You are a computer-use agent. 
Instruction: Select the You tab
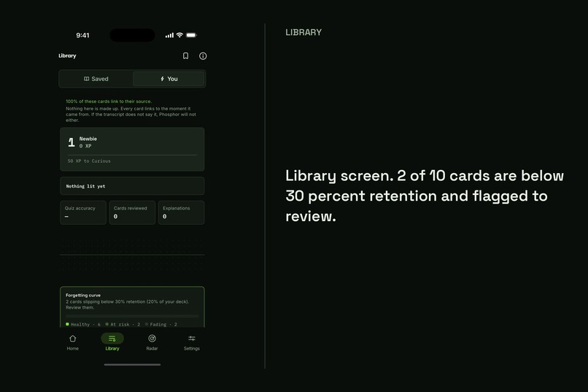(x=169, y=79)
